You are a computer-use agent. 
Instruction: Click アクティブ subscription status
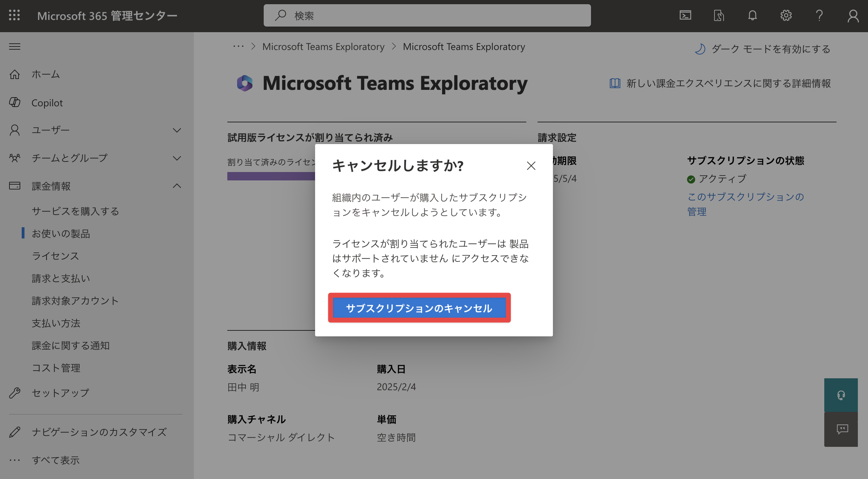pos(723,179)
